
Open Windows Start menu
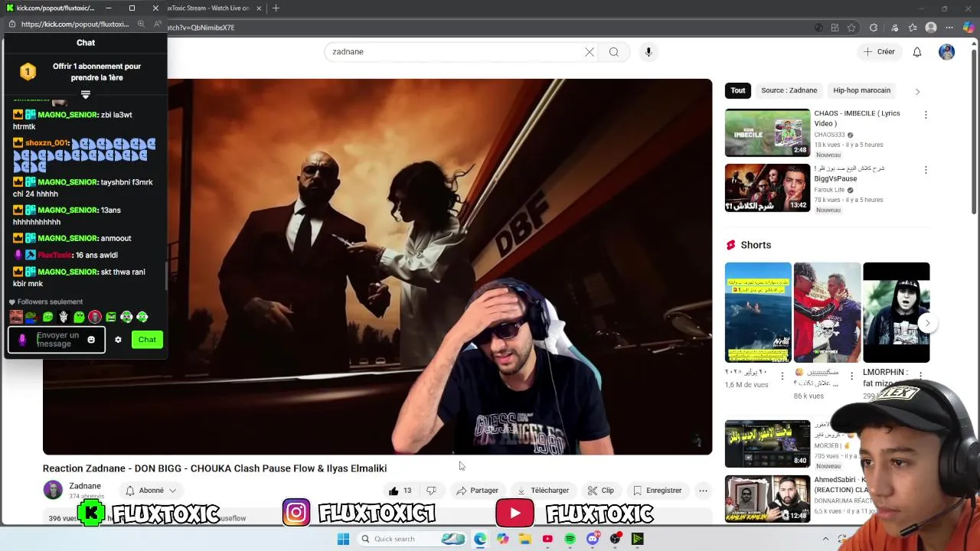(343, 539)
